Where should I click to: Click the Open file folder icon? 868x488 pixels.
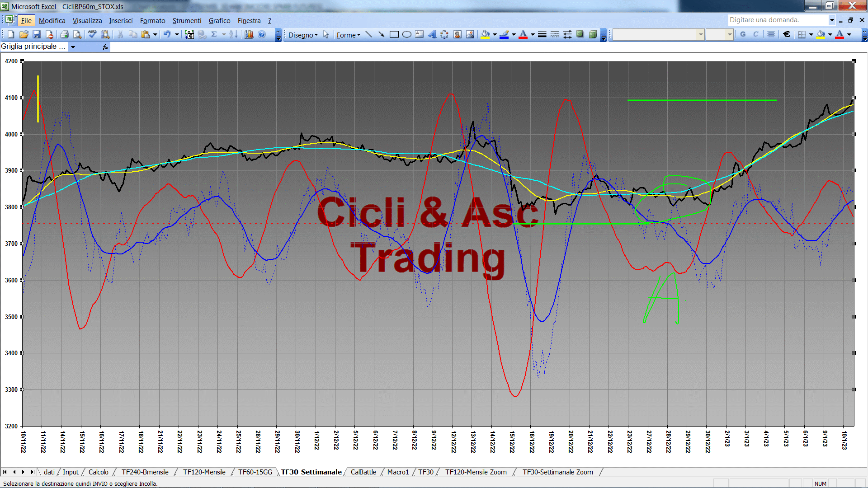(24, 34)
